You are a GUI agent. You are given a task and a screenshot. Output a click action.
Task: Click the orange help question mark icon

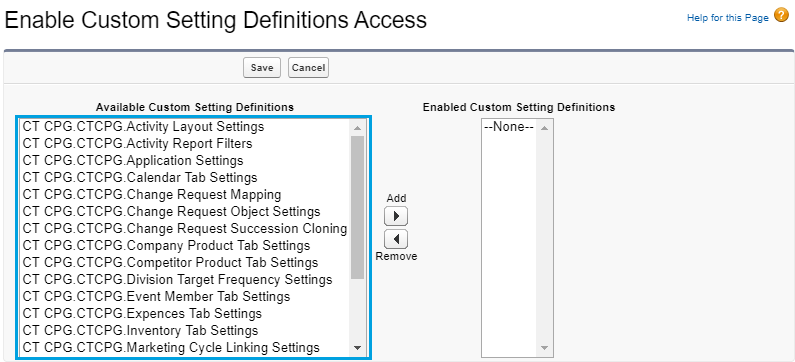click(781, 16)
